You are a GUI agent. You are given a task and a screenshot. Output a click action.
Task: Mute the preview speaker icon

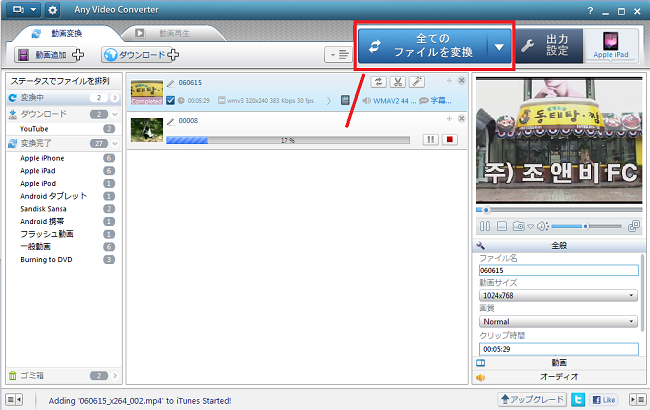(542, 226)
